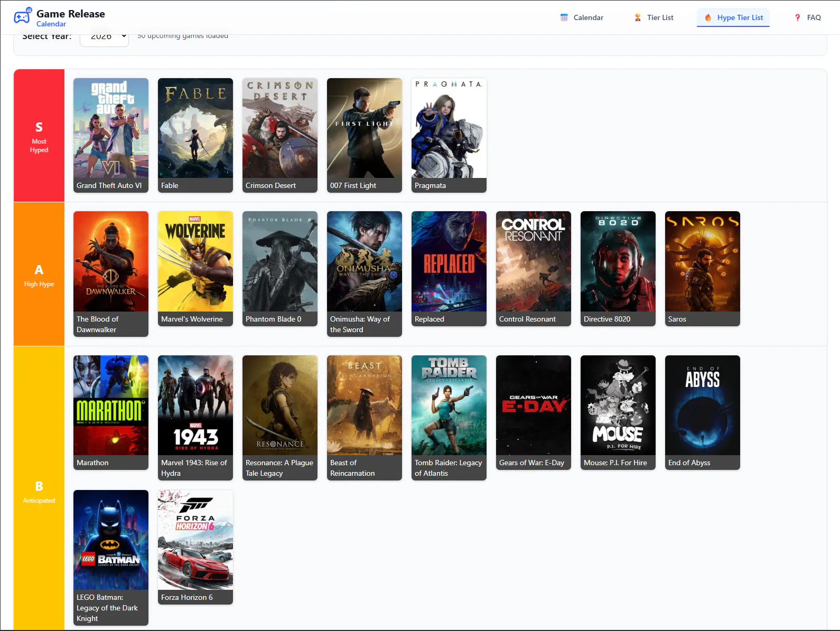Click the question mark FAQ icon
This screenshot has height=631, width=840.
[798, 17]
